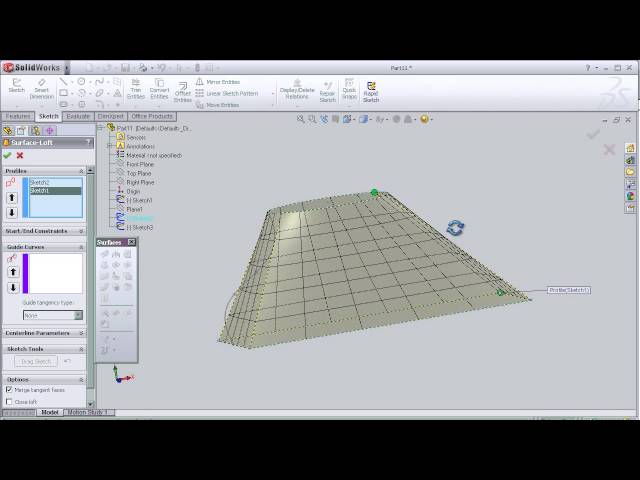The image size is (640, 480).
Task: Select Plane1 in feature tree
Action: [134, 209]
